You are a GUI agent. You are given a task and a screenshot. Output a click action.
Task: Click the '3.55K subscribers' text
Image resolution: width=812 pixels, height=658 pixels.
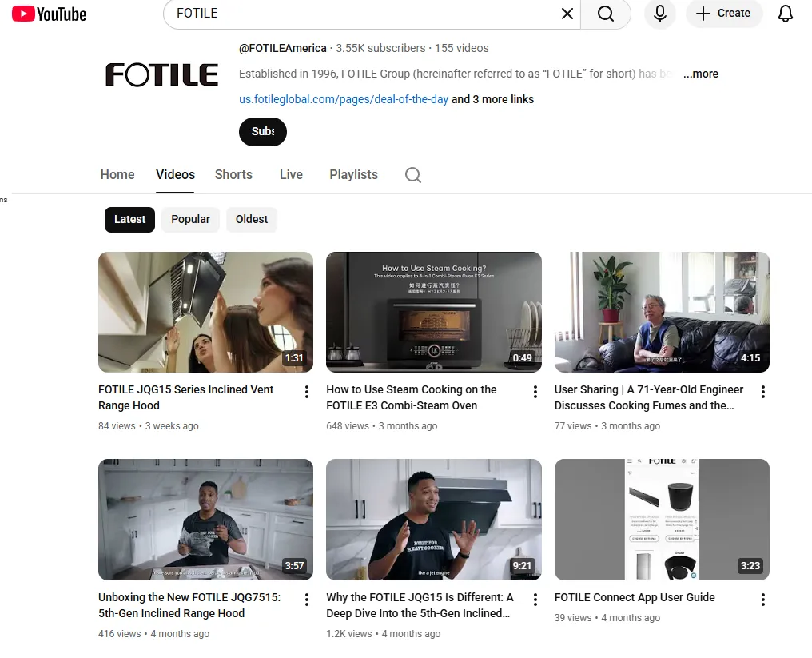point(380,48)
